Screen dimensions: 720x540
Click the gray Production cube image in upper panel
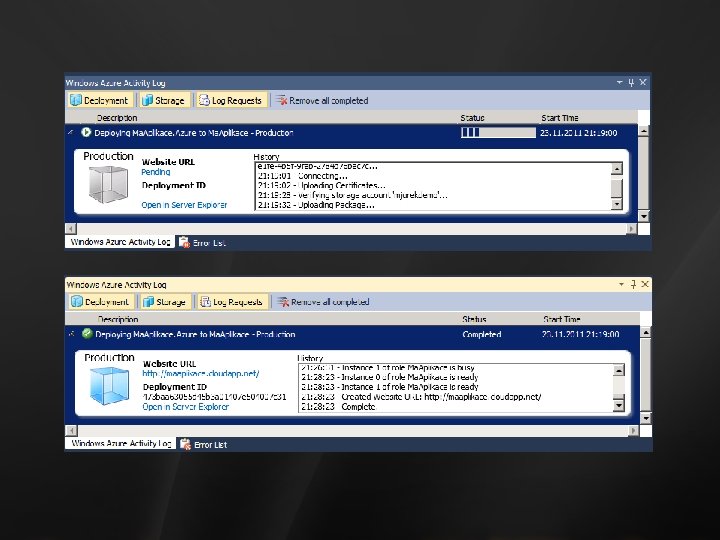pos(108,184)
